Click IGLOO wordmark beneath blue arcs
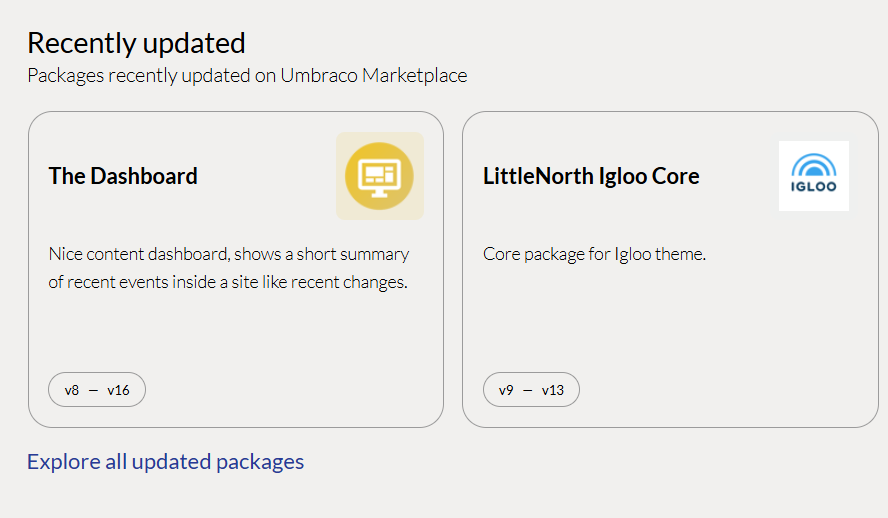 click(814, 186)
